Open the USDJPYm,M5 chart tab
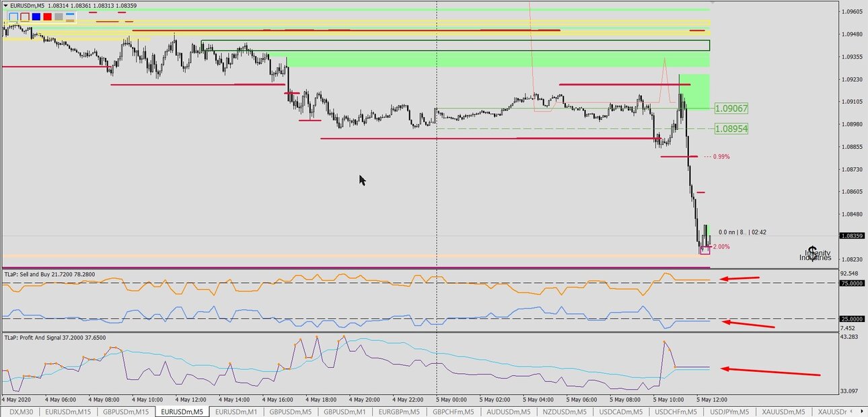This screenshot has height=417, width=868. tap(731, 412)
